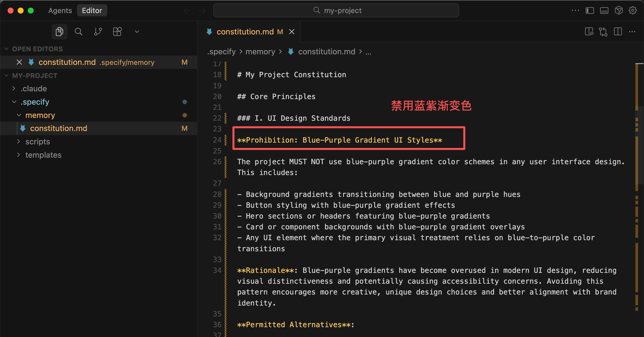This screenshot has height=337, width=644.
Task: Toggle the bottom panel visibility
Action: point(604,11)
